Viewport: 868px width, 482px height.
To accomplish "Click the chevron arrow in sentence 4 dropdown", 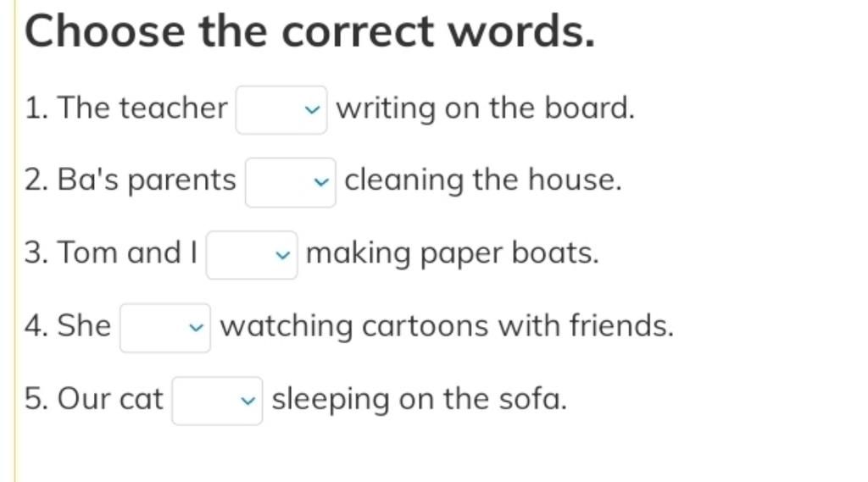I will point(196,328).
